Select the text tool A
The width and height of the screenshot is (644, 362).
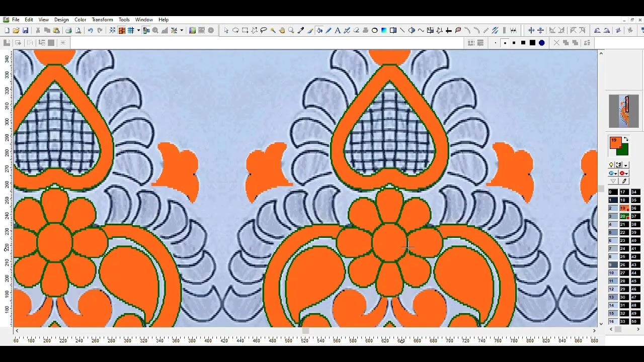[338, 31]
